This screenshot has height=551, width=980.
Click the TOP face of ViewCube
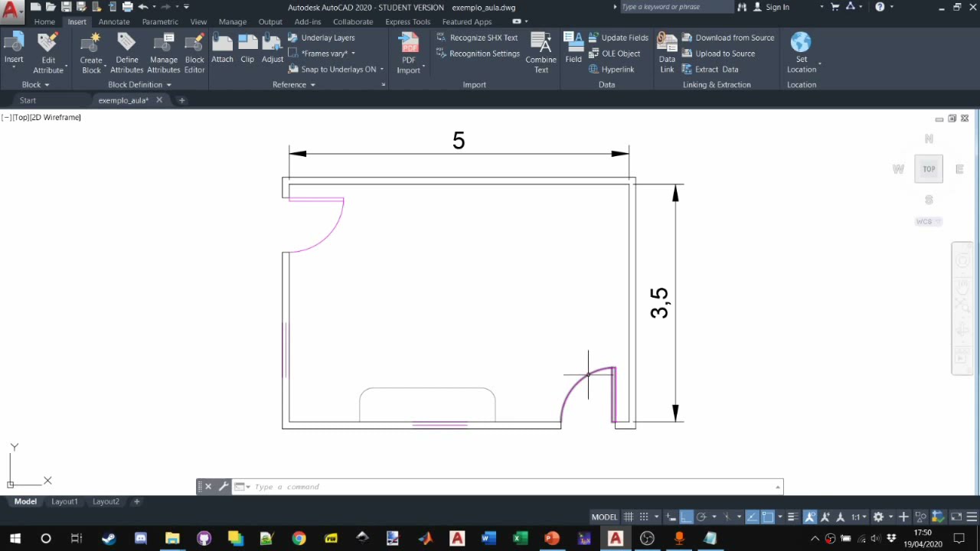pyautogui.click(x=929, y=169)
